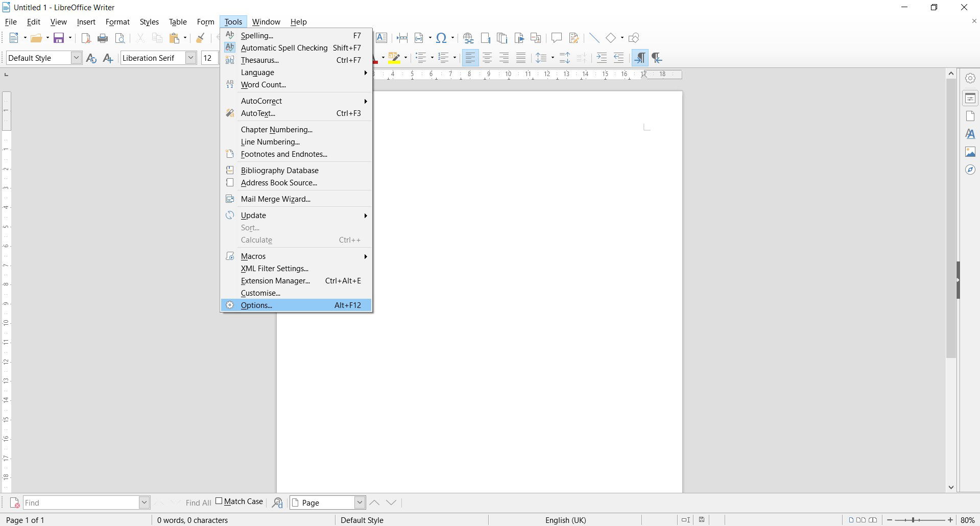980x526 pixels.
Task: Click inside the Find text field
Action: [81, 503]
